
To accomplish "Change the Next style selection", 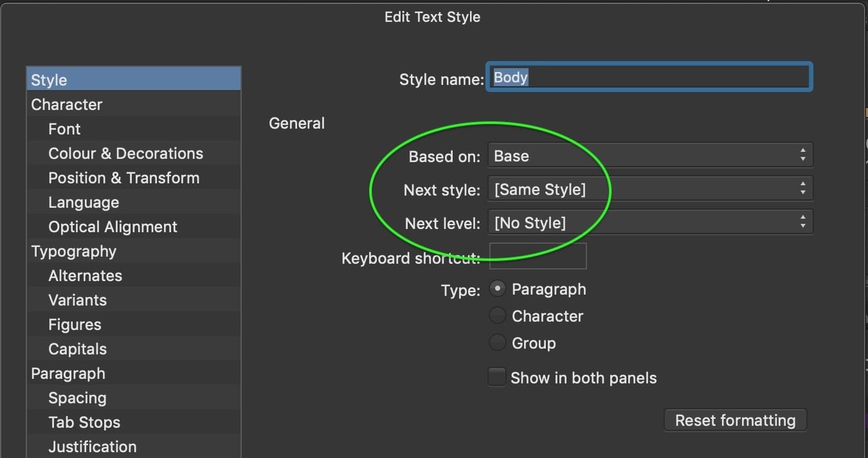I will point(649,188).
